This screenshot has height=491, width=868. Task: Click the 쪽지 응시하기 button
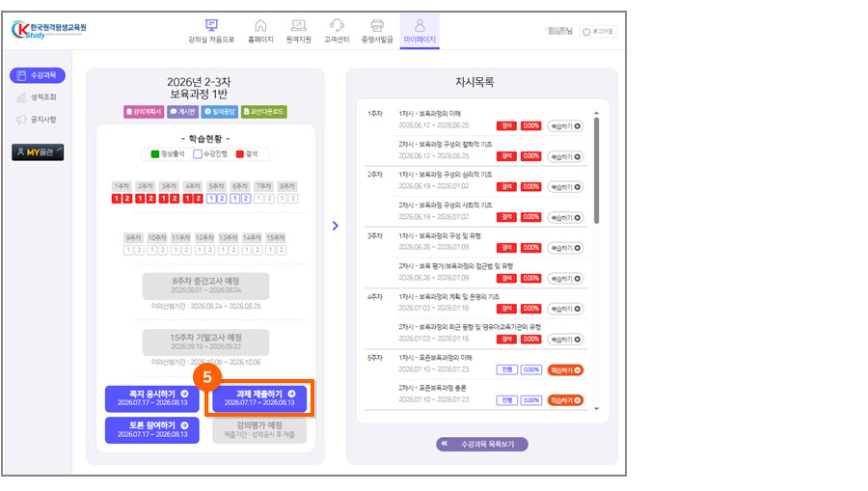[152, 398]
